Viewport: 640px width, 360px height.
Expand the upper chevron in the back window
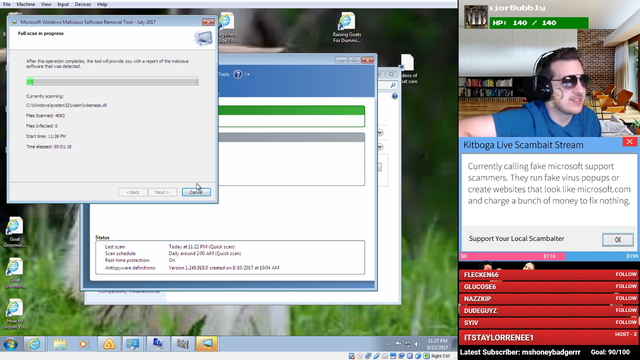point(380,133)
